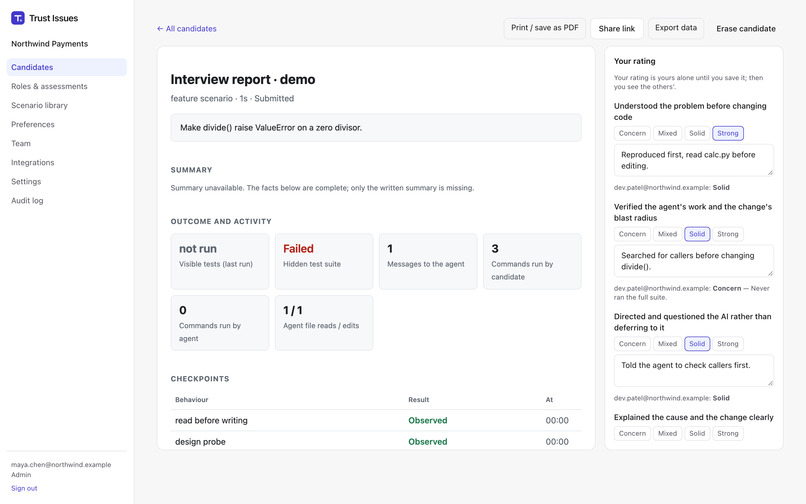This screenshot has height=504, width=806.
Task: Go to Scenario library
Action: click(x=67, y=105)
